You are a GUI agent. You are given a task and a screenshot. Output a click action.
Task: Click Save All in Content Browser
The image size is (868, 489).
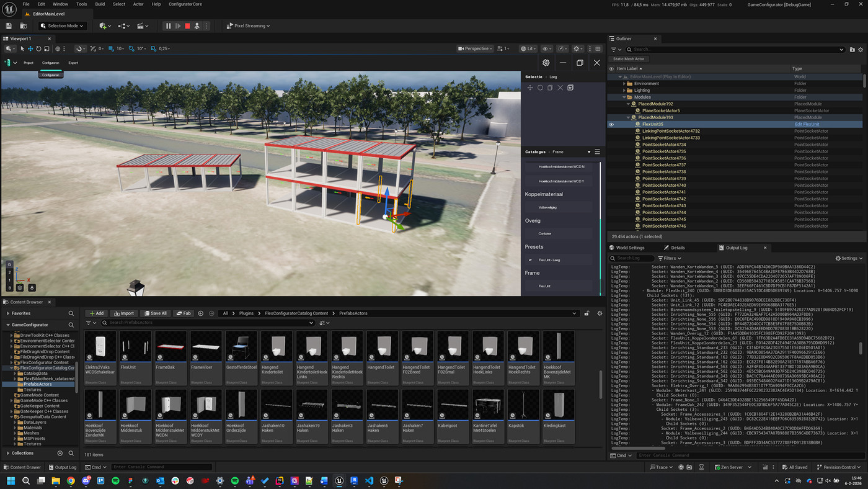(x=154, y=313)
